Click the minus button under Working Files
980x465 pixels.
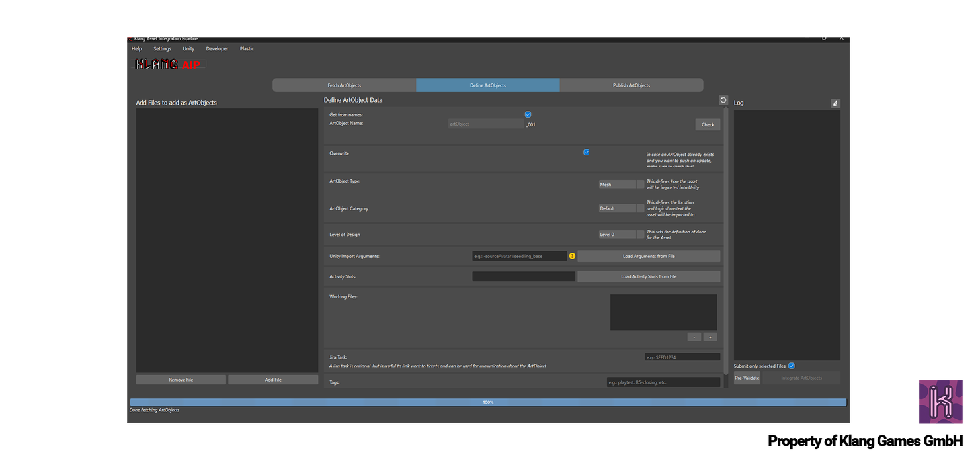click(x=694, y=337)
